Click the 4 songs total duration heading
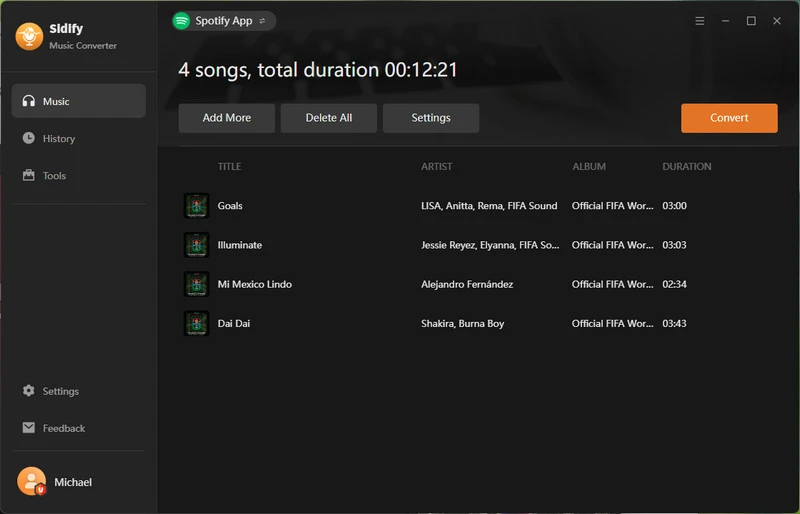800x514 pixels. 318,70
